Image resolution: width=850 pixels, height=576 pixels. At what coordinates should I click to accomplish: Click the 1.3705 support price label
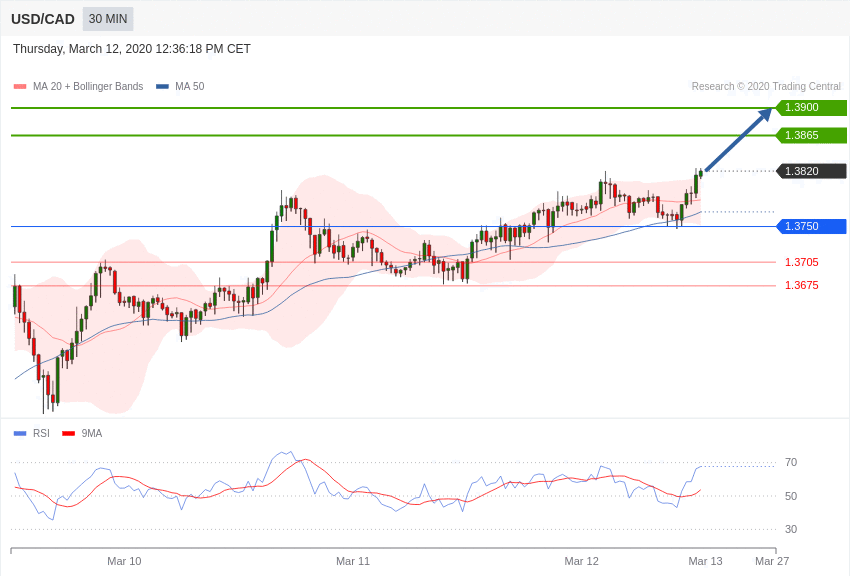tap(802, 262)
